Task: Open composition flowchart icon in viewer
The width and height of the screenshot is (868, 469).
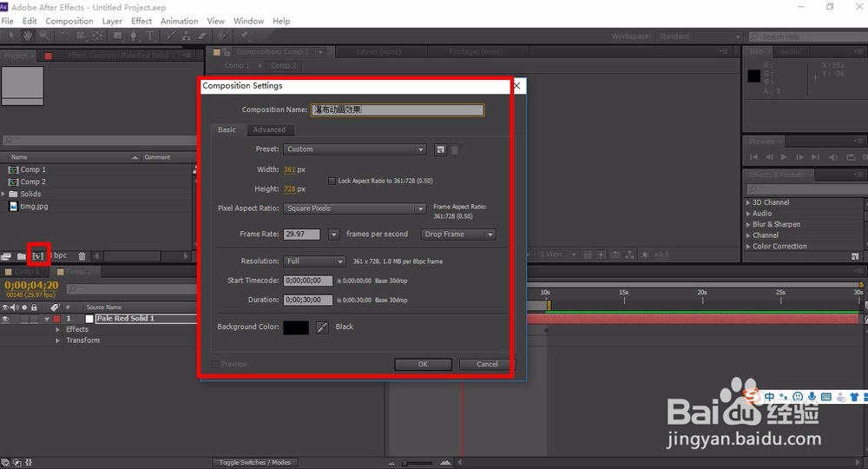Action: pos(629,254)
